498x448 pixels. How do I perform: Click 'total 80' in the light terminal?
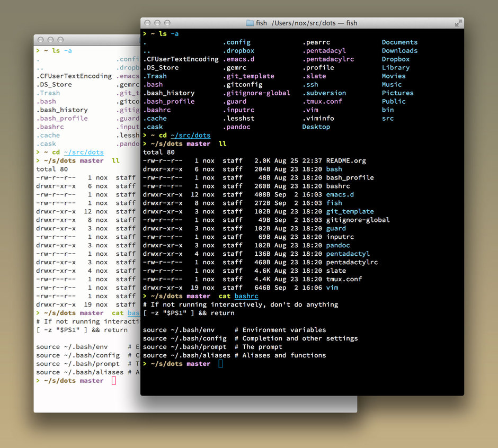[52, 169]
